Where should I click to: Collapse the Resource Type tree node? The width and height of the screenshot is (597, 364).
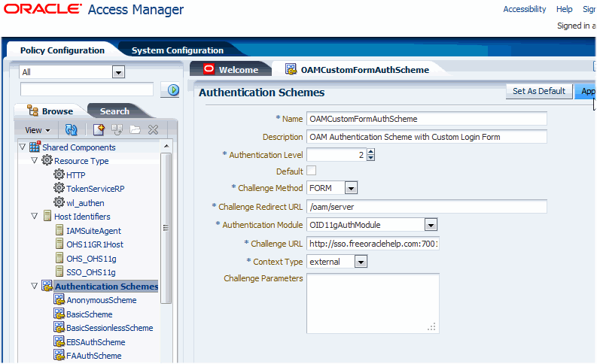pos(35,160)
